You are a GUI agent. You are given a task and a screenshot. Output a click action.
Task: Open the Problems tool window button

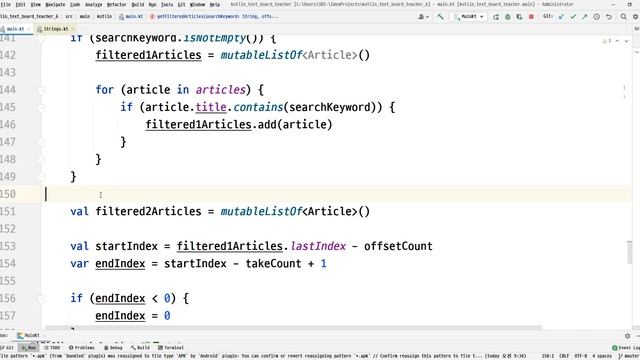(82, 348)
